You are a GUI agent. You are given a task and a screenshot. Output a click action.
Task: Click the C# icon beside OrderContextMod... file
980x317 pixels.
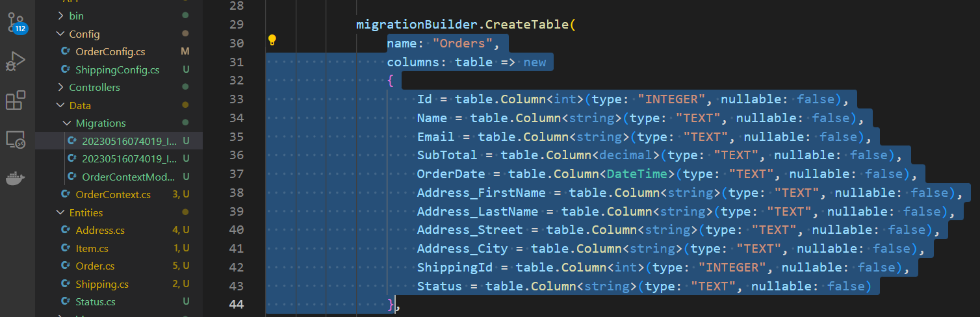[72, 177]
